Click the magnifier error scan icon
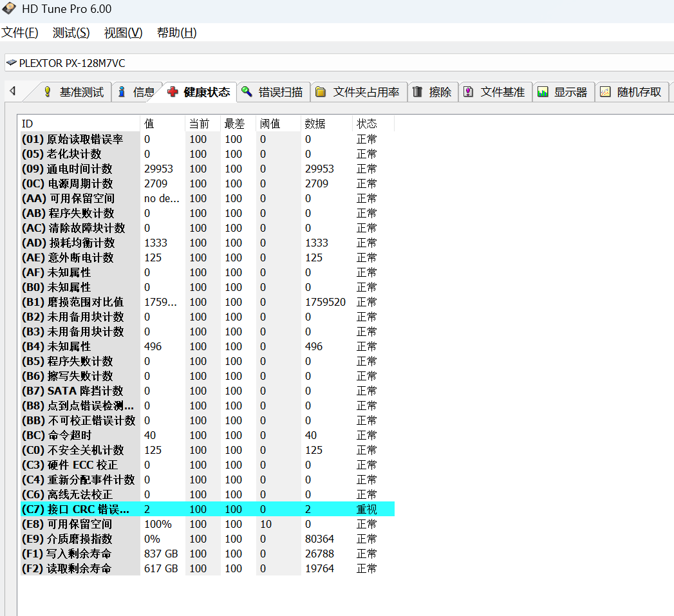674x616 pixels. (247, 91)
